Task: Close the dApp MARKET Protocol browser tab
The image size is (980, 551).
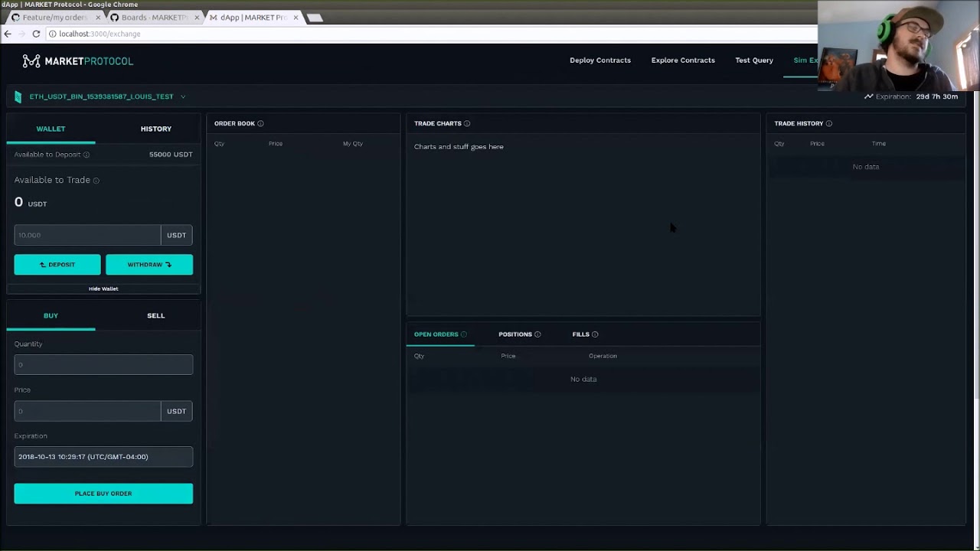Action: click(x=296, y=18)
